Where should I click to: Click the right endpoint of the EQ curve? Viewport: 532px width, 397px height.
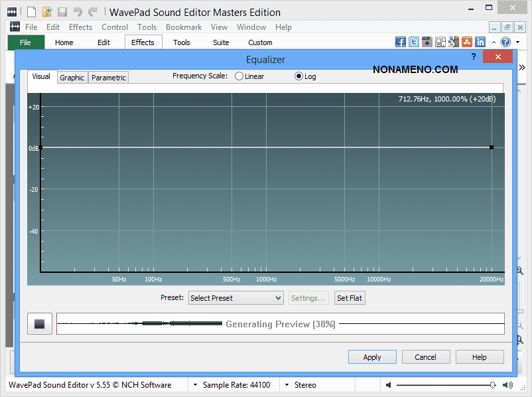[492, 147]
